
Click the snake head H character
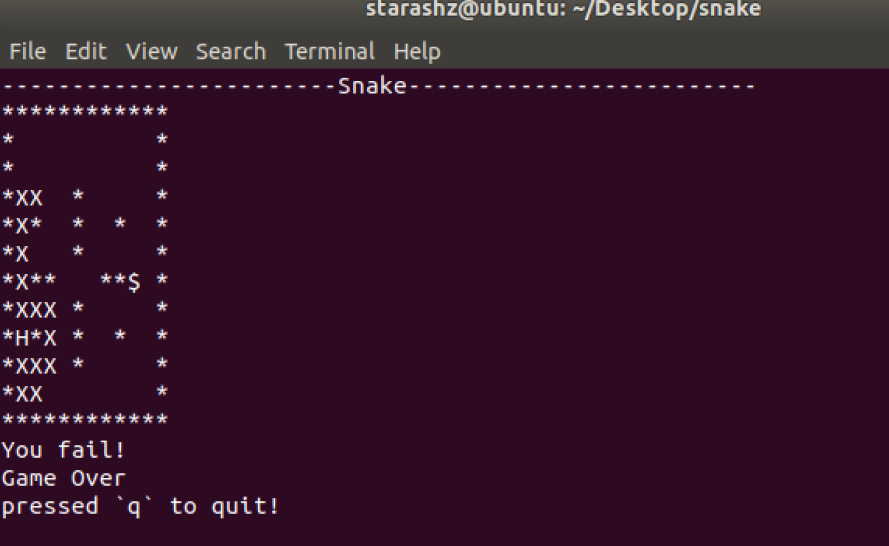pyautogui.click(x=22, y=338)
